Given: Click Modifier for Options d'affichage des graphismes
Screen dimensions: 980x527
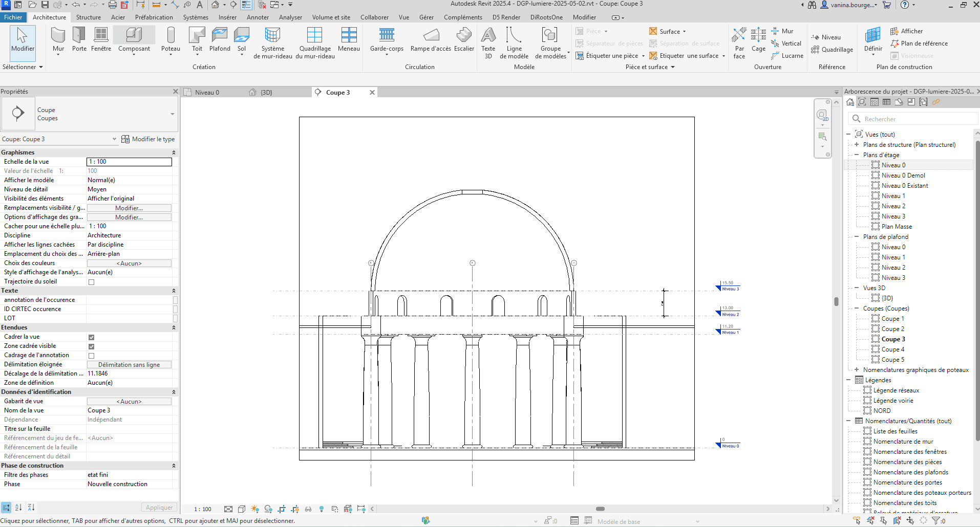Looking at the screenshot, I should [x=129, y=217].
